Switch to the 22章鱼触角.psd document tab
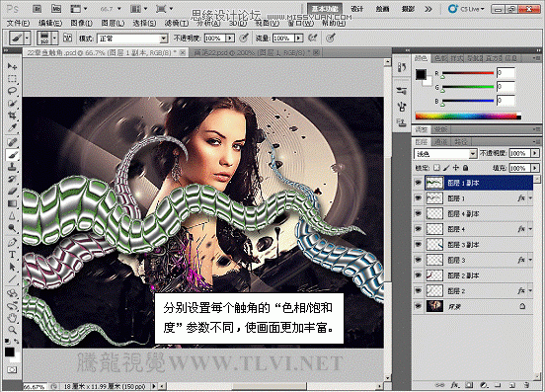This screenshot has height=392, width=545. (106, 52)
